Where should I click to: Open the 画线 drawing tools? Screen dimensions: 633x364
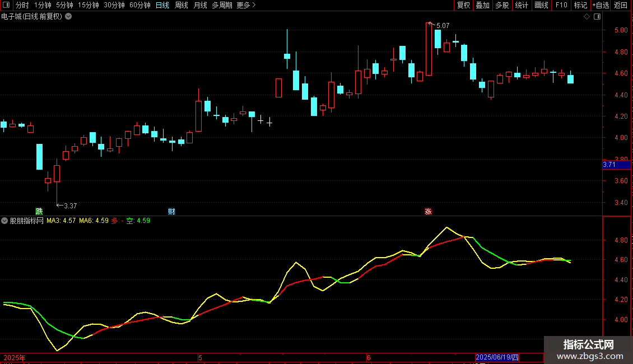coord(541,5)
